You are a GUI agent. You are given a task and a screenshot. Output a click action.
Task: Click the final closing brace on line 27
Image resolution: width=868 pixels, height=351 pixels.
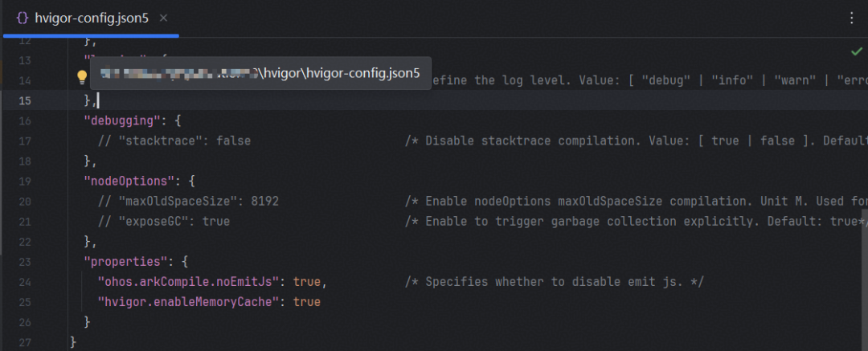tap(73, 341)
